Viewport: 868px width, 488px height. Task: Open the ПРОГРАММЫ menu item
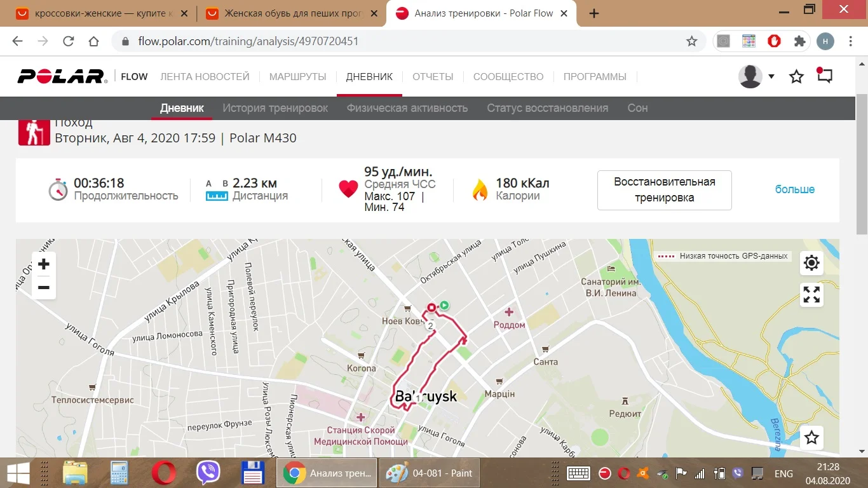(595, 77)
